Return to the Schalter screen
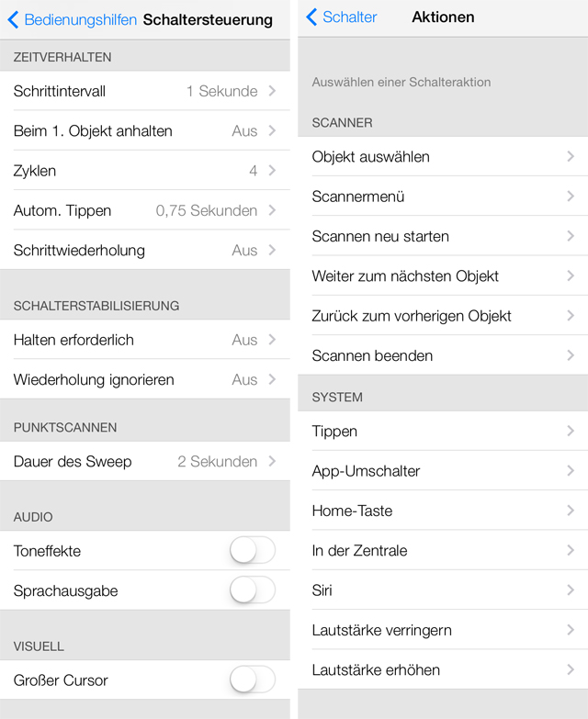The image size is (588, 719). click(342, 17)
